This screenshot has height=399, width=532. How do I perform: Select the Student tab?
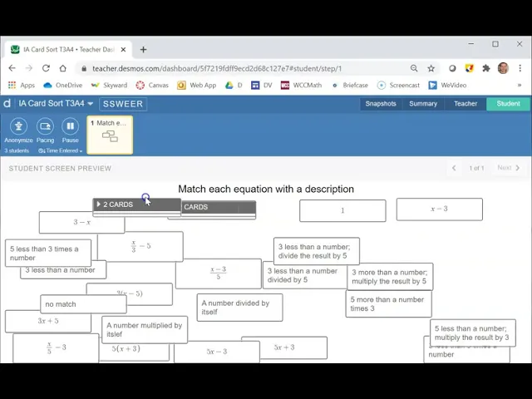[508, 104]
